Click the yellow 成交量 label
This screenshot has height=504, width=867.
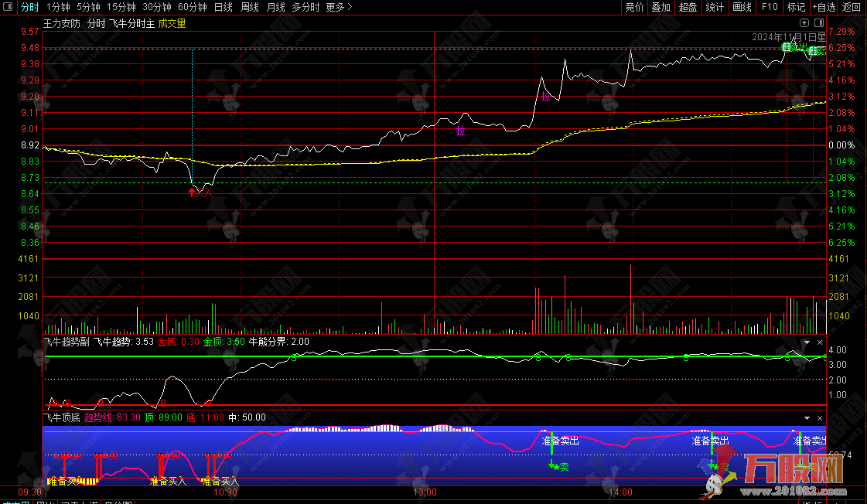[172, 23]
